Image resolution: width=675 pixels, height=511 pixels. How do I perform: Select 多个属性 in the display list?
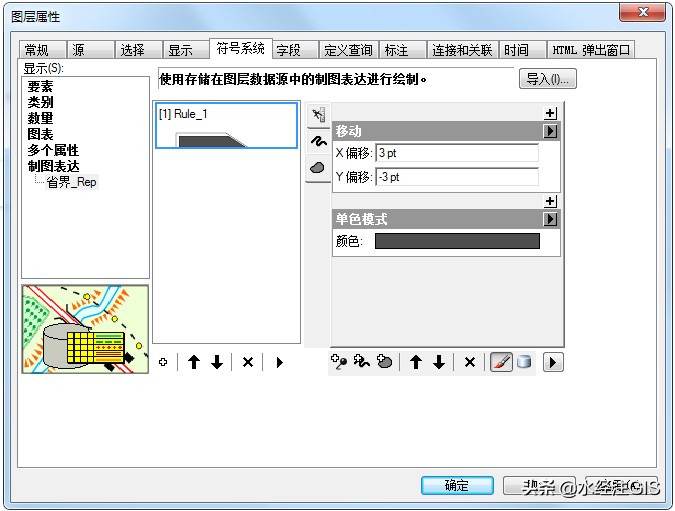(x=53, y=150)
